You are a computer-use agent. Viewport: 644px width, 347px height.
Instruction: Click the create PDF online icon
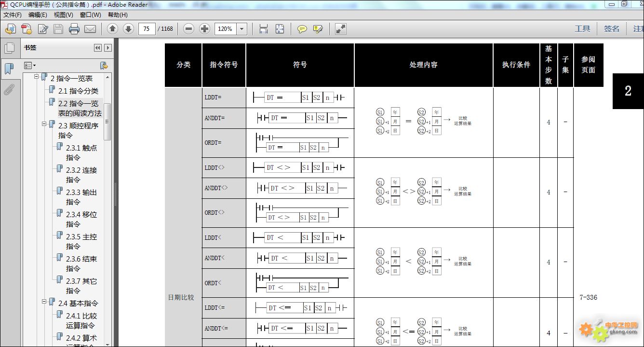click(x=11, y=29)
